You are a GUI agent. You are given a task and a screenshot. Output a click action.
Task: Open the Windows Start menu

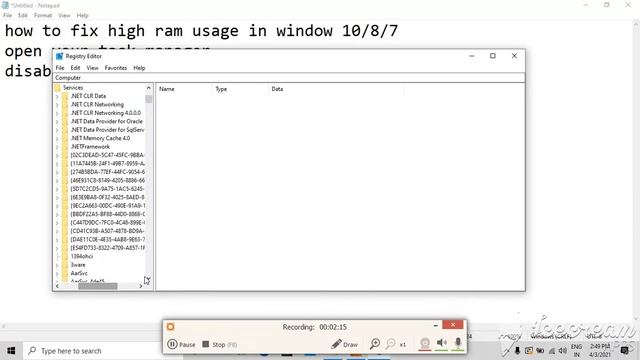point(11,351)
